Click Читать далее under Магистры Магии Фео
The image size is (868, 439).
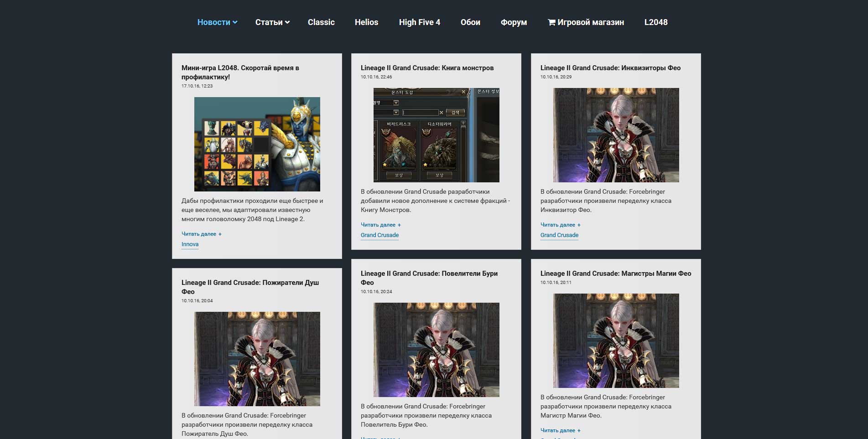tap(561, 430)
